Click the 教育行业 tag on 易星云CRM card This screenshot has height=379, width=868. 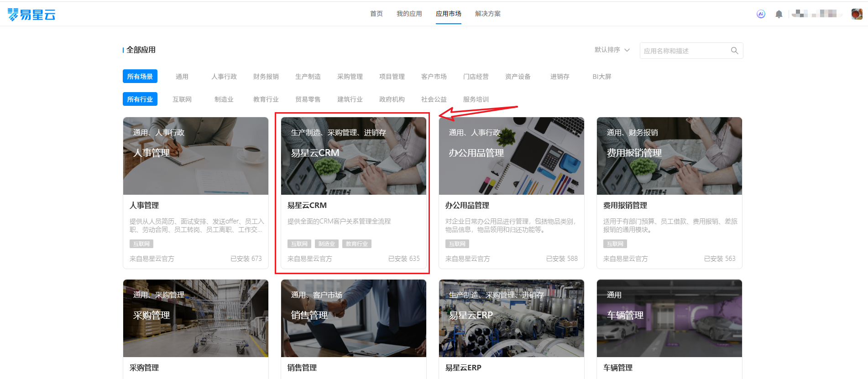[357, 244]
